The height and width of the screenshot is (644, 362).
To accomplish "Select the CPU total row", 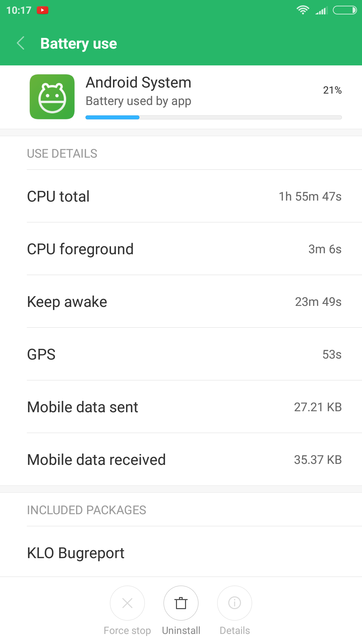I will pyautogui.click(x=184, y=196).
